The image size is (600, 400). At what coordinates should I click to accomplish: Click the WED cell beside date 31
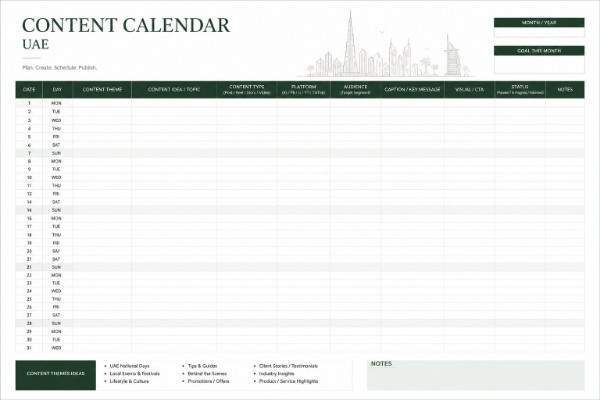[57, 348]
